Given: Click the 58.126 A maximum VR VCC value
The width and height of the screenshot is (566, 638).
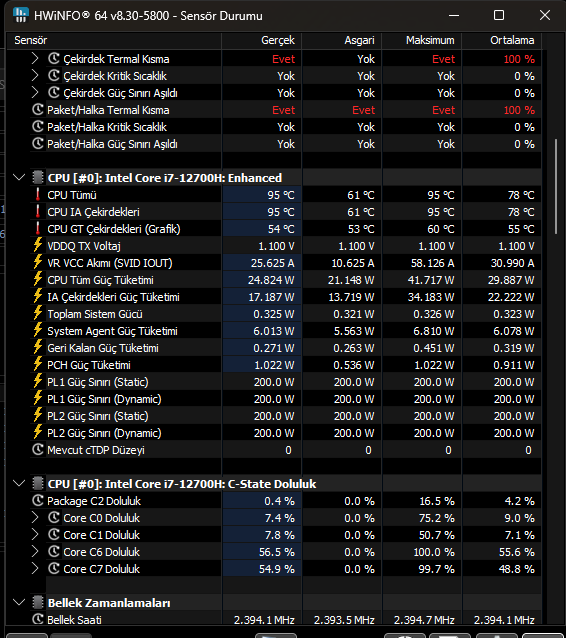Looking at the screenshot, I should tap(432, 263).
